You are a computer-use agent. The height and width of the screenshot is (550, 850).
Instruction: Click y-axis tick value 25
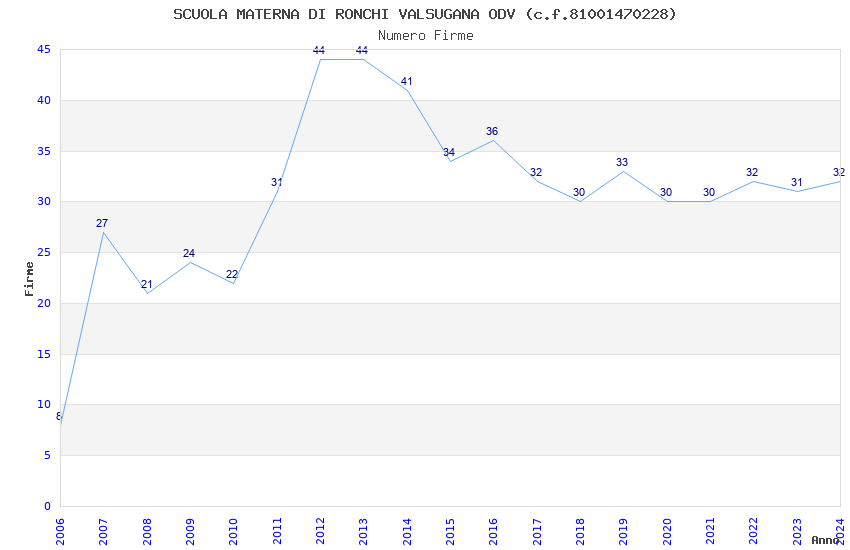tap(44, 253)
